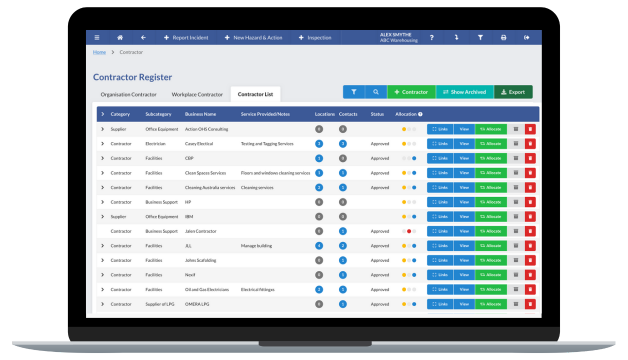Click 'Manage building' note in JLL row
The width and height of the screenshot is (628, 360).
coord(256,245)
